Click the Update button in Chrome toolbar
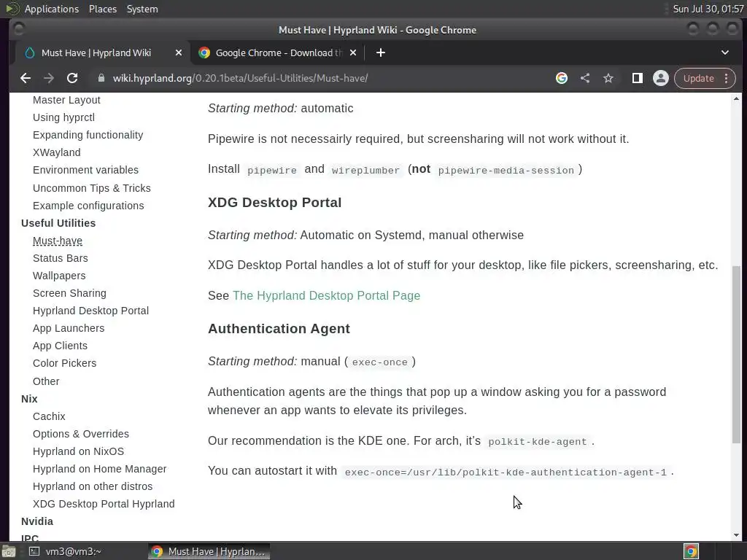The image size is (747, 560). [x=698, y=78]
